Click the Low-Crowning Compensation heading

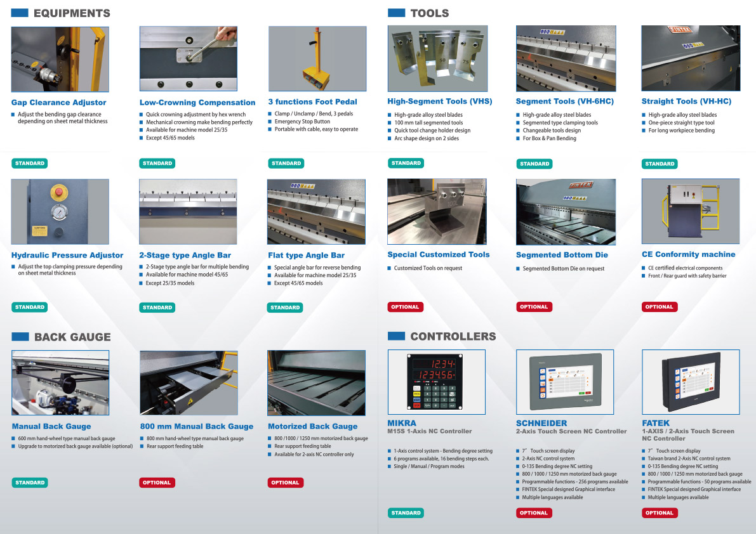(x=197, y=102)
